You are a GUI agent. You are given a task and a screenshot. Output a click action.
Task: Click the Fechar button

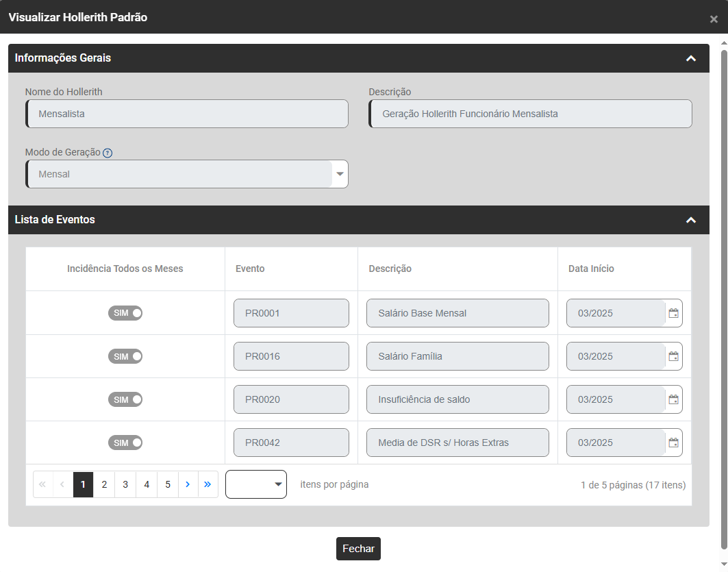pyautogui.click(x=358, y=549)
